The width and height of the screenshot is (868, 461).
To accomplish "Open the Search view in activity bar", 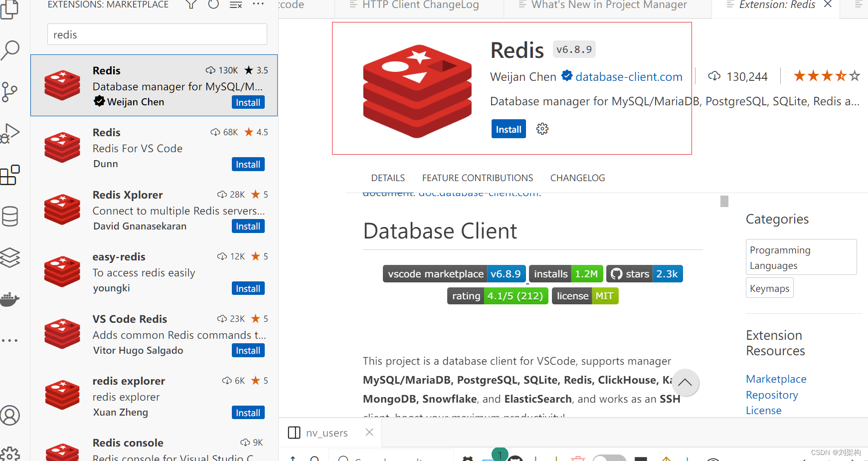I will click(x=10, y=50).
